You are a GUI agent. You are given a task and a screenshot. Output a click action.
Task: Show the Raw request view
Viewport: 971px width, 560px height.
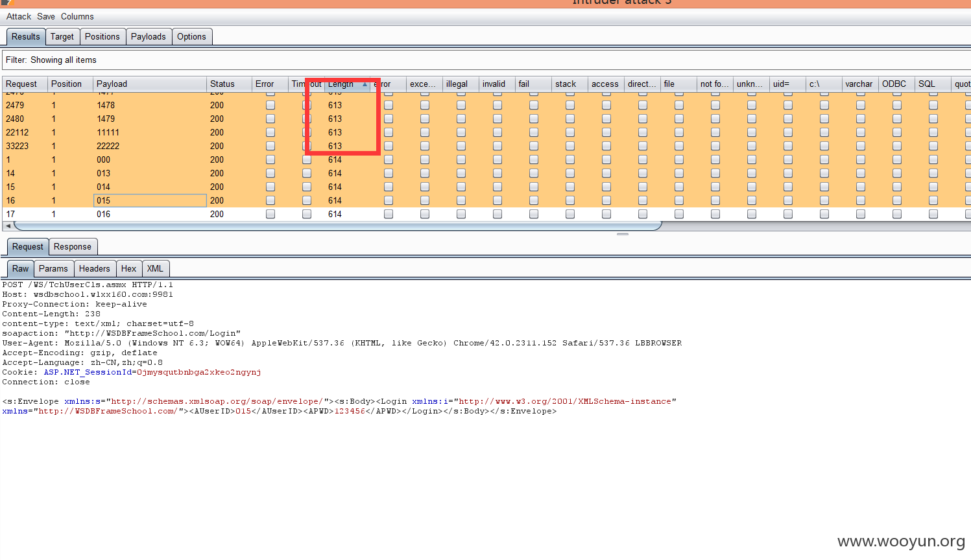(21, 269)
